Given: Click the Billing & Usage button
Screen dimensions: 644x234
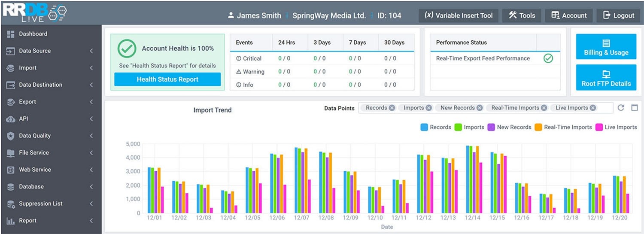Looking at the screenshot, I should (606, 47).
